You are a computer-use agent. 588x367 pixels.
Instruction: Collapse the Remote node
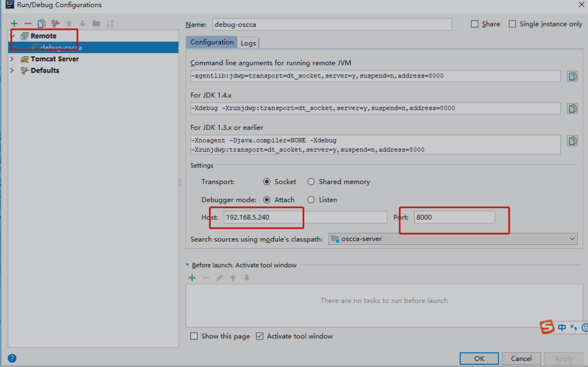(x=12, y=36)
